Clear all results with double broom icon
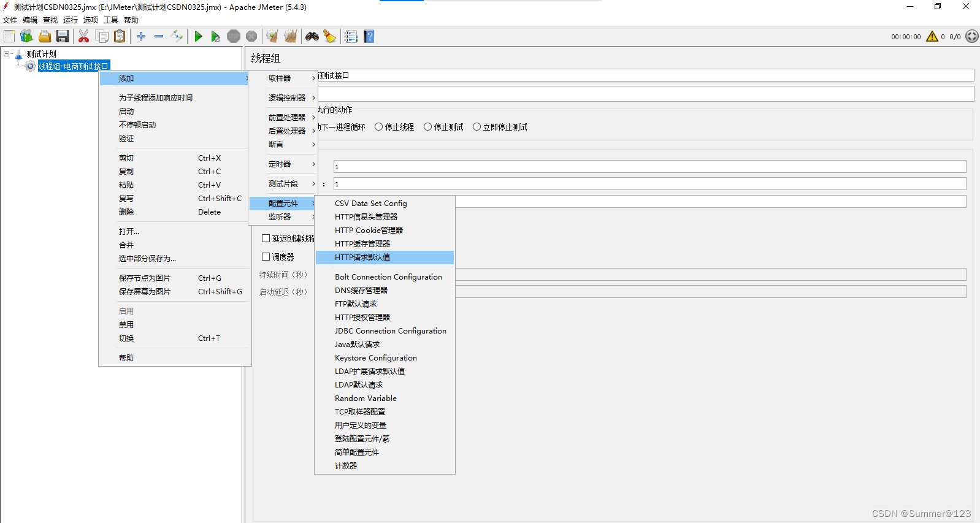980x523 pixels. 291,36
